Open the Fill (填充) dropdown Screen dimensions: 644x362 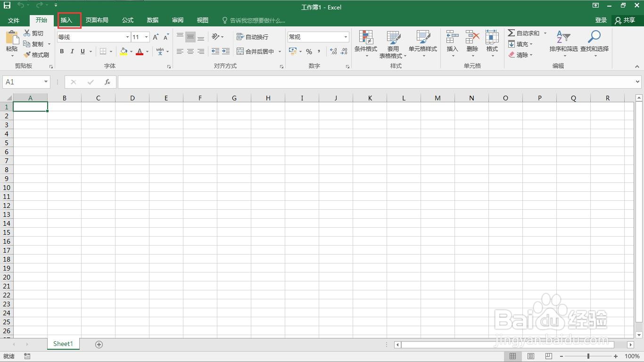click(x=520, y=44)
